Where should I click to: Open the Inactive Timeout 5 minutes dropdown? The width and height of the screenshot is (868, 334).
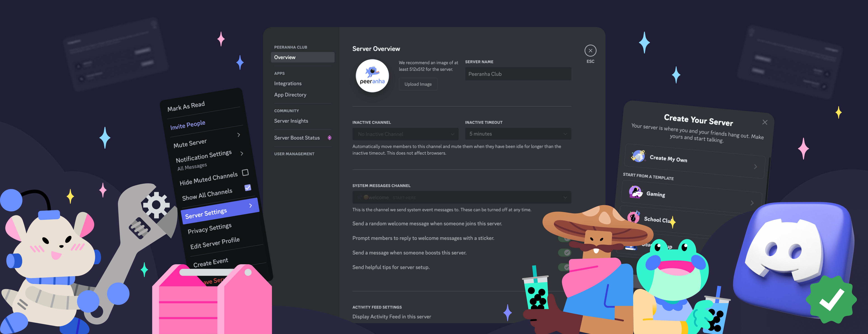[x=518, y=134]
